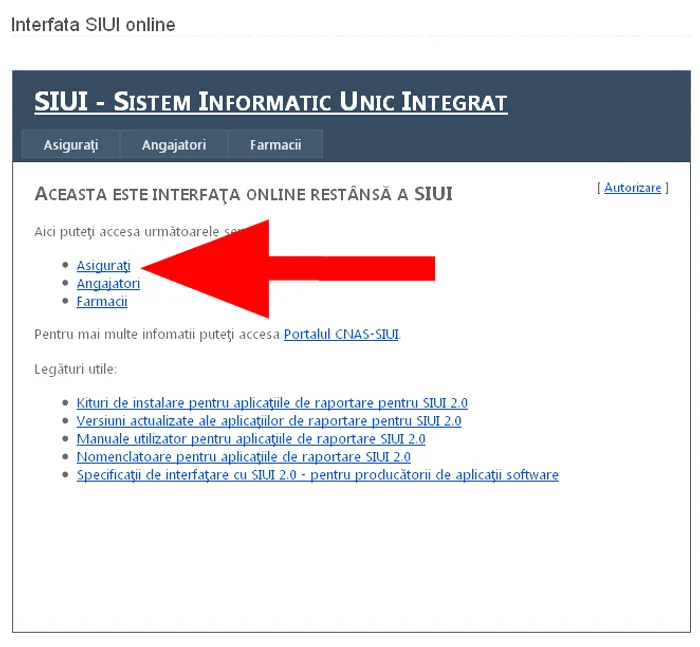Switch to the Farmacii navigation tab
The width and height of the screenshot is (700, 647).
275,145
